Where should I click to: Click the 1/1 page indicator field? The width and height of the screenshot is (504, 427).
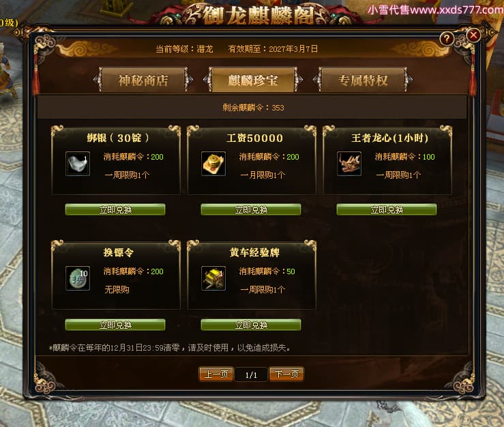251,374
